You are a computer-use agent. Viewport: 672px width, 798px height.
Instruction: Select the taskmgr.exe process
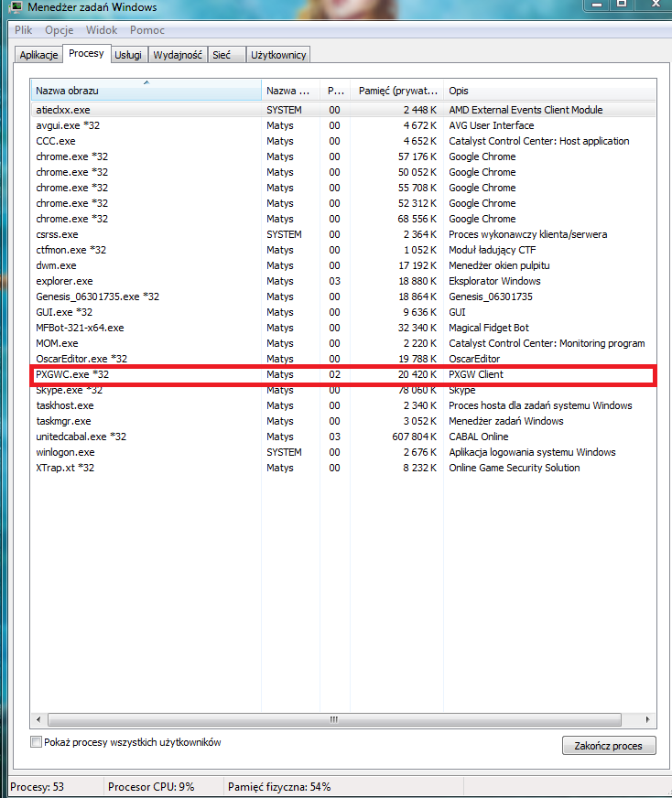(343, 421)
